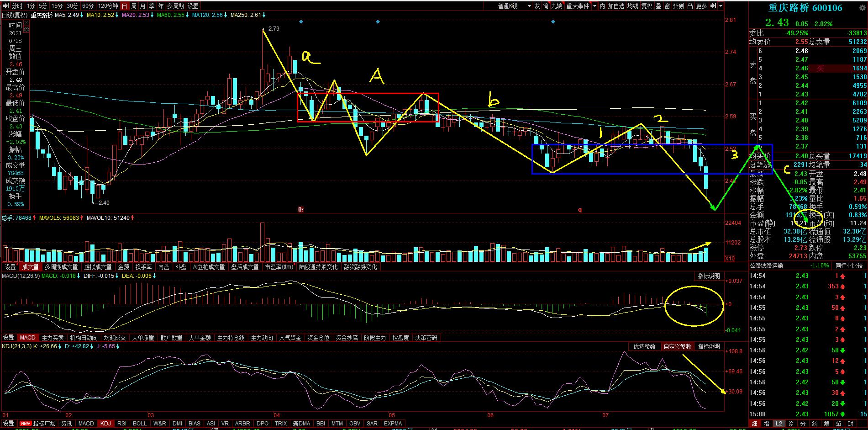Switch to weekly 周 period
The image size is (868, 430).
134,6
